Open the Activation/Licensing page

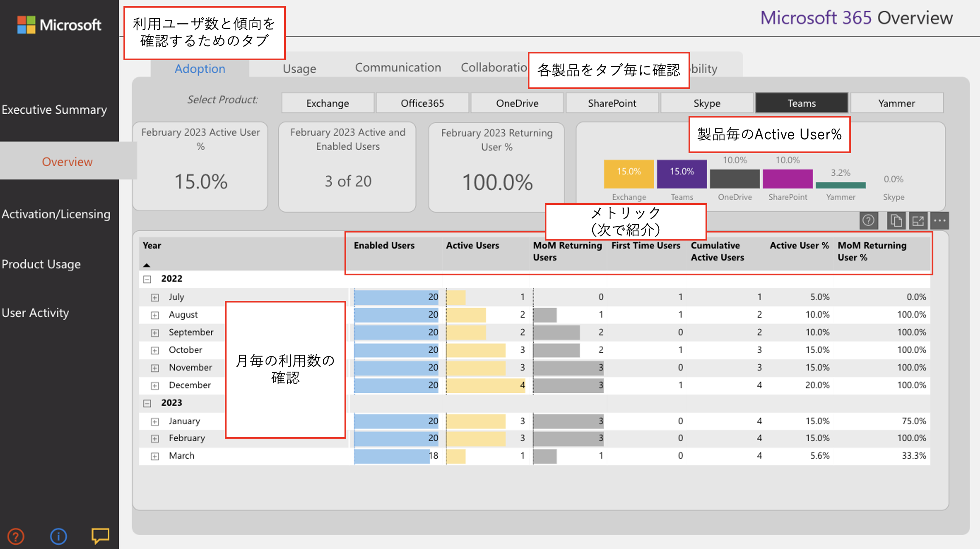[56, 214]
